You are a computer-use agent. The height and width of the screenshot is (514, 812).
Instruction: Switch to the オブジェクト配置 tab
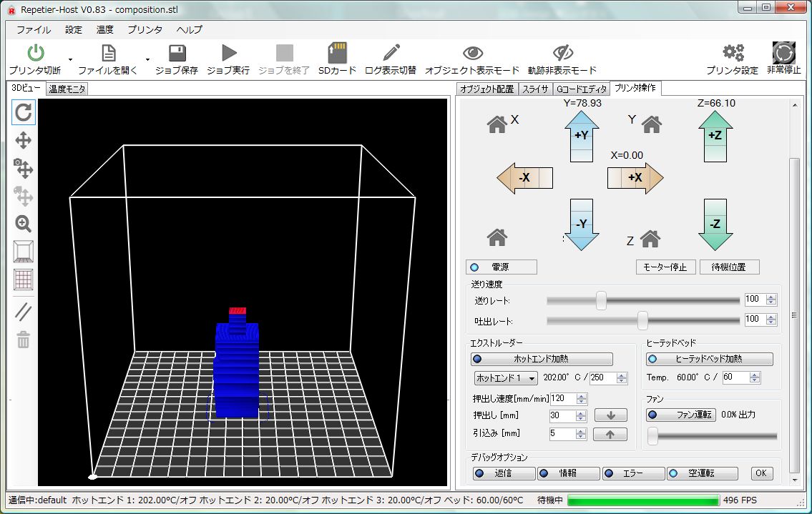pos(486,89)
